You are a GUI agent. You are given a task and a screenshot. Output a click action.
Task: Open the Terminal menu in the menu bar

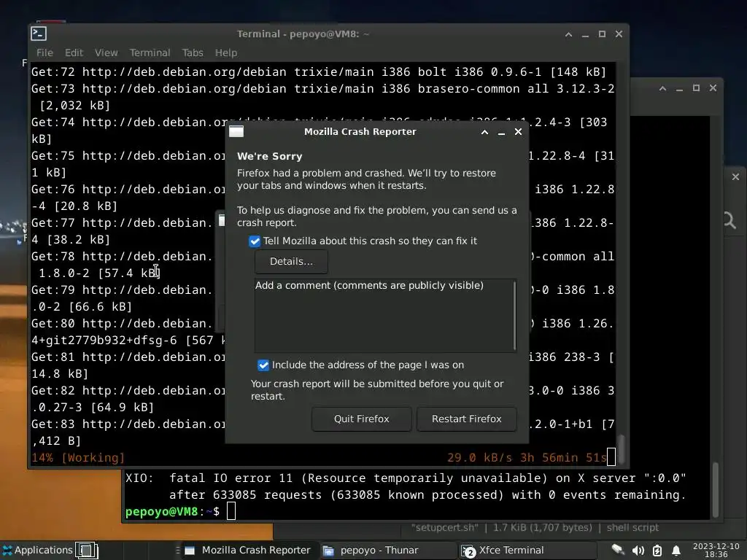[x=150, y=52]
